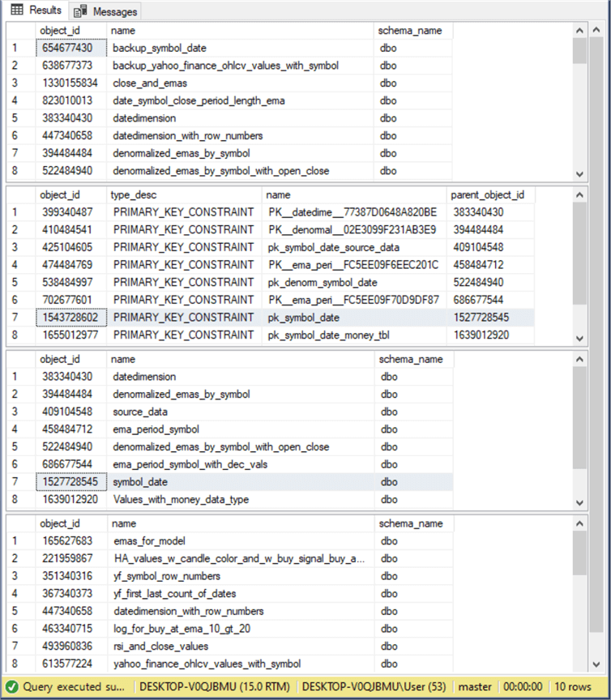This screenshot has height=700, width=611.
Task: Select yf_first_last_count_of_dates cell
Action: pyautogui.click(x=241, y=593)
